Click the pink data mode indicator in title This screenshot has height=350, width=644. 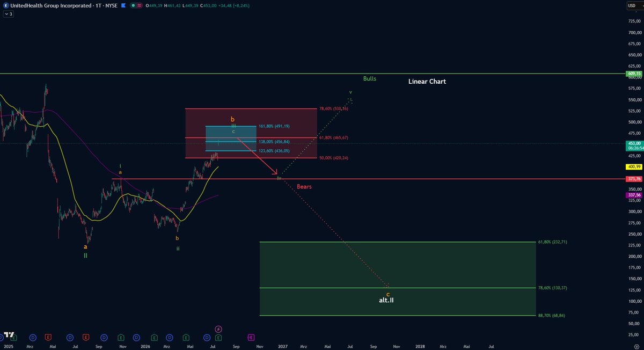[x=140, y=5]
